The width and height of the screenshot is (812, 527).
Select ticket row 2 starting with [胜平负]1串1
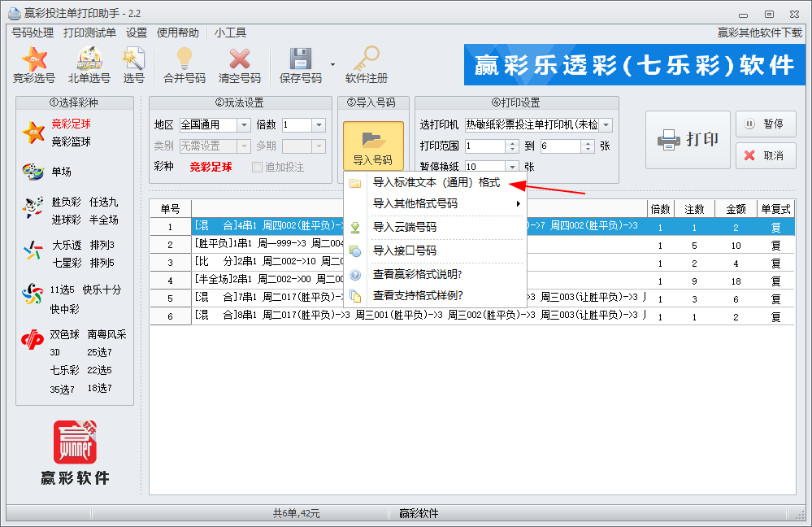pos(471,245)
